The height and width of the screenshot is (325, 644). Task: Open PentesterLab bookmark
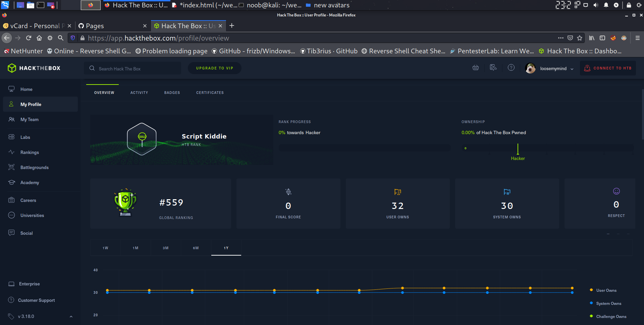click(x=492, y=51)
